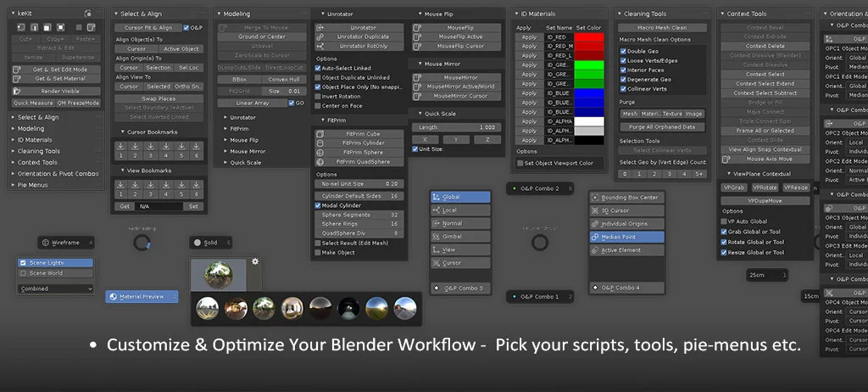
Task: Disable Auto-Select Linked option
Action: pyautogui.click(x=318, y=68)
